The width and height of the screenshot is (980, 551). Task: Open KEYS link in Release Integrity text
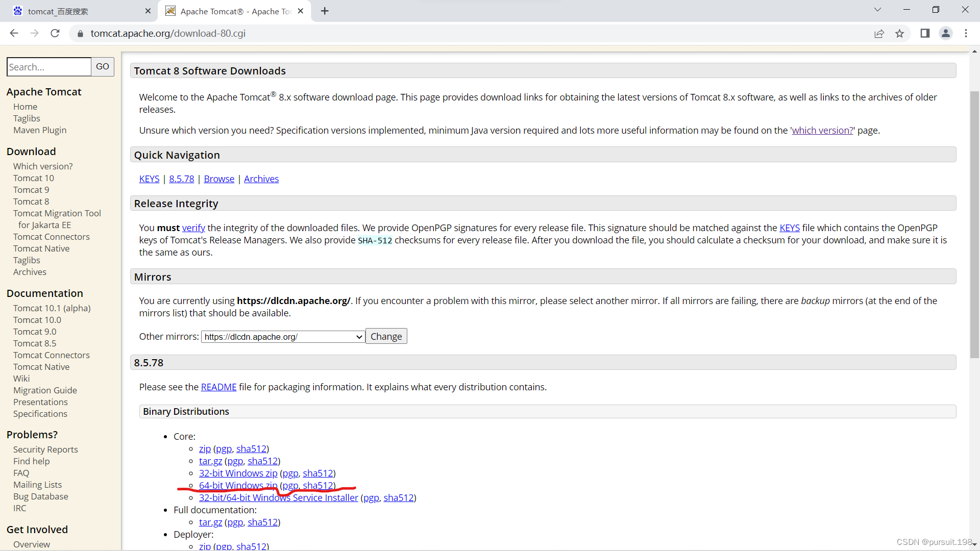point(789,228)
